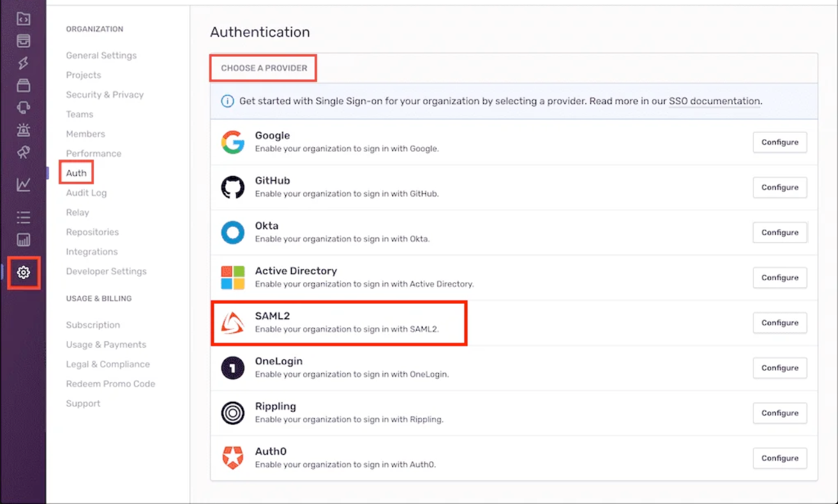Open User Feedback headset sidebar icon

coord(24,107)
